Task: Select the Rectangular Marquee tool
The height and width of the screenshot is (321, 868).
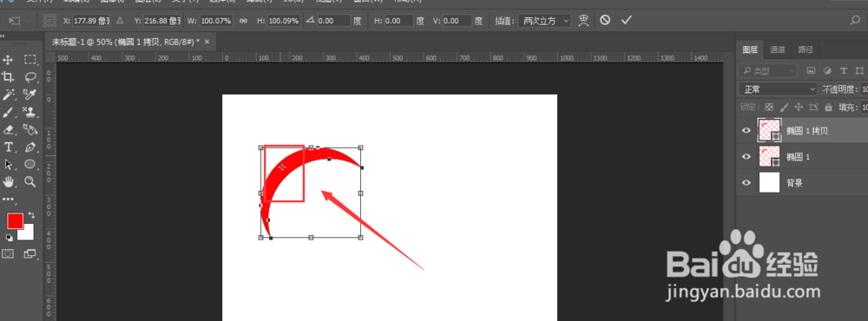Action: (x=30, y=59)
